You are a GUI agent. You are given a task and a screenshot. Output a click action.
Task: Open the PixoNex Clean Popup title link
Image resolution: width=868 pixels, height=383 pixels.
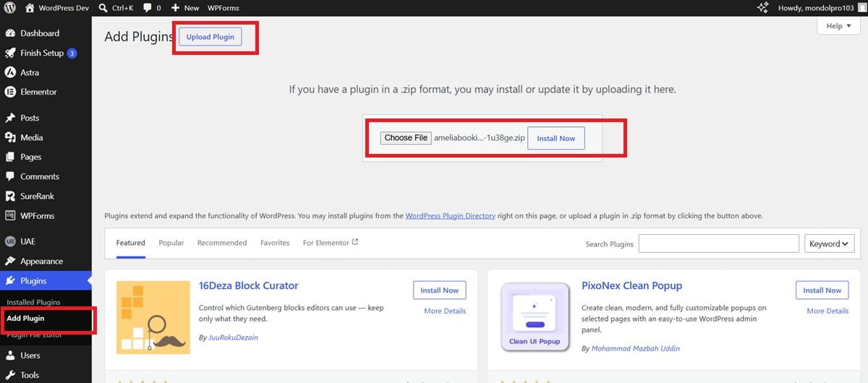point(632,285)
